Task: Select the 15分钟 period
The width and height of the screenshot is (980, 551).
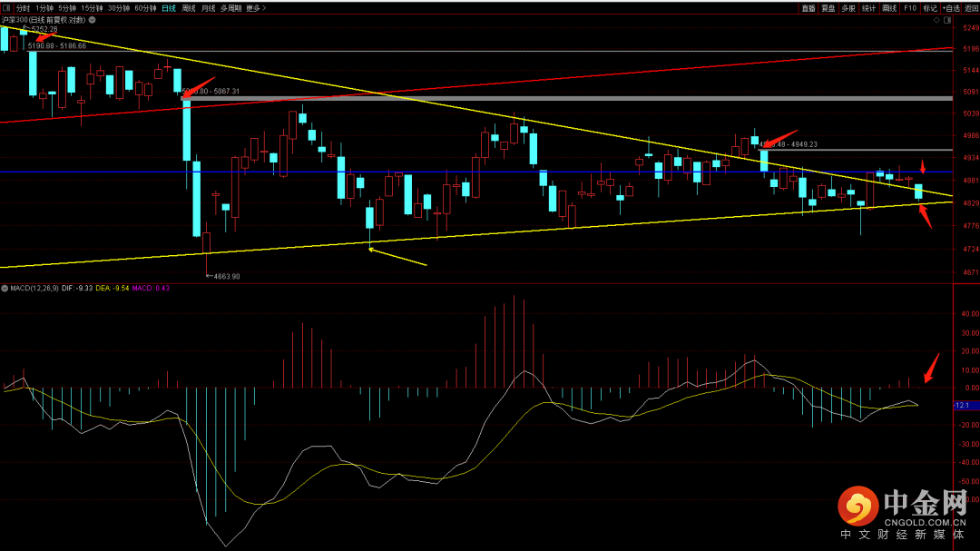Action: pos(92,8)
